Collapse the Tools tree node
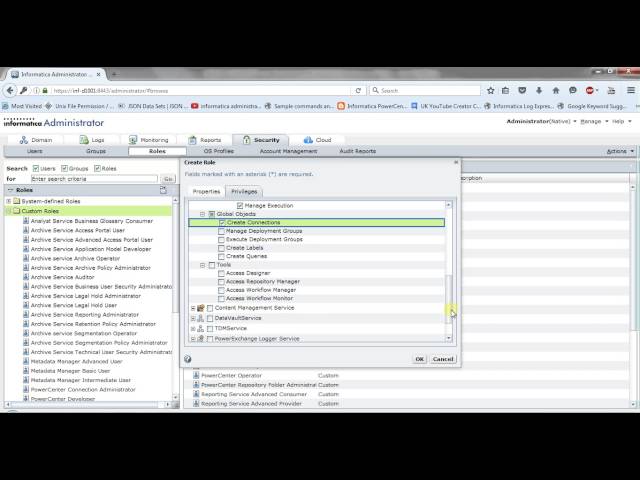The image size is (640, 480). (202, 265)
